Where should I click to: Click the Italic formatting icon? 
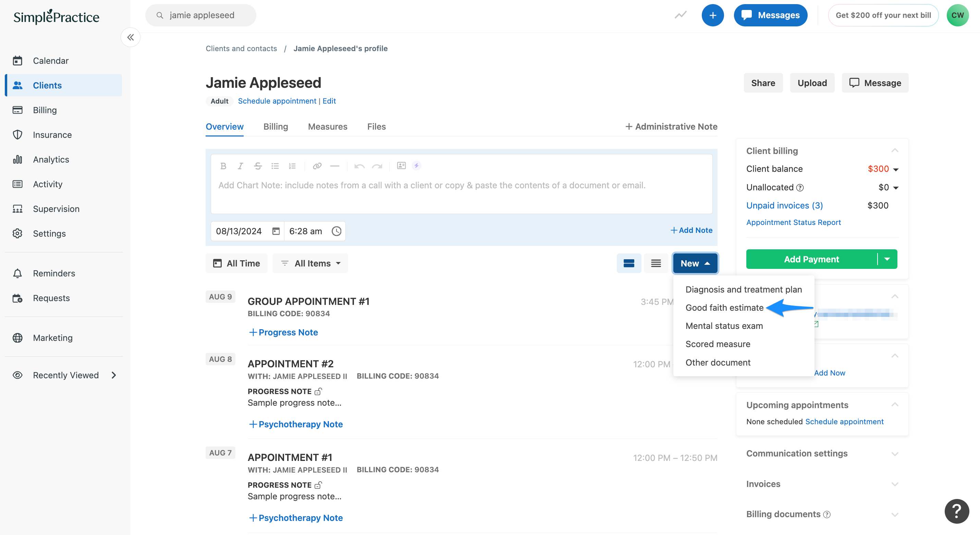[240, 166]
